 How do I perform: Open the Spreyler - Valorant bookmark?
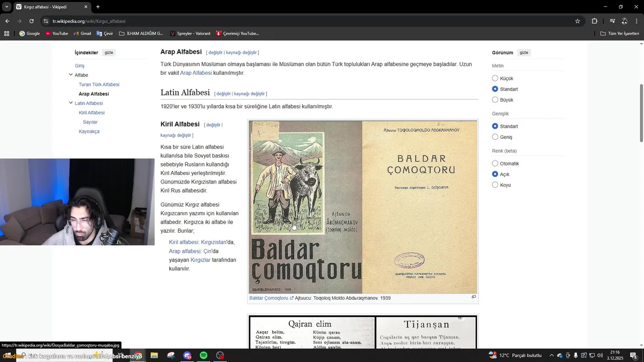click(190, 34)
